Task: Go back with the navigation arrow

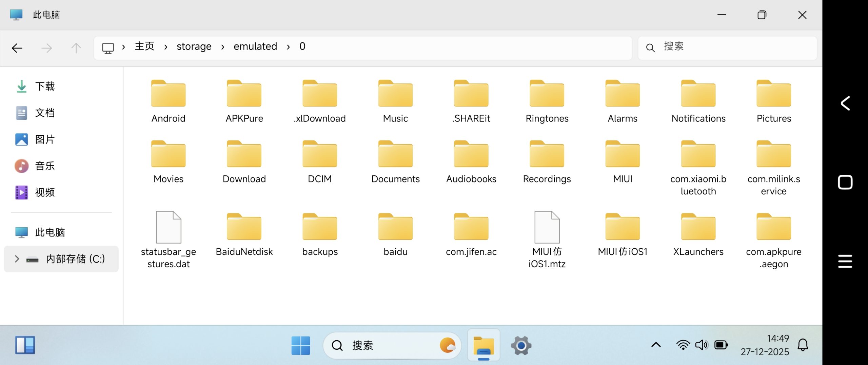Action: 17,47
